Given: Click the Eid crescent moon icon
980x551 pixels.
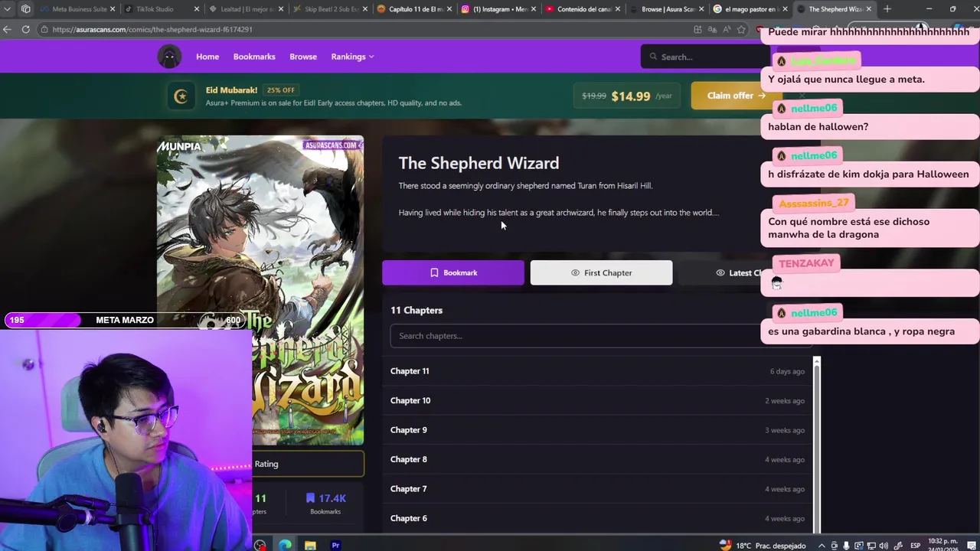Looking at the screenshot, I should [x=181, y=96].
